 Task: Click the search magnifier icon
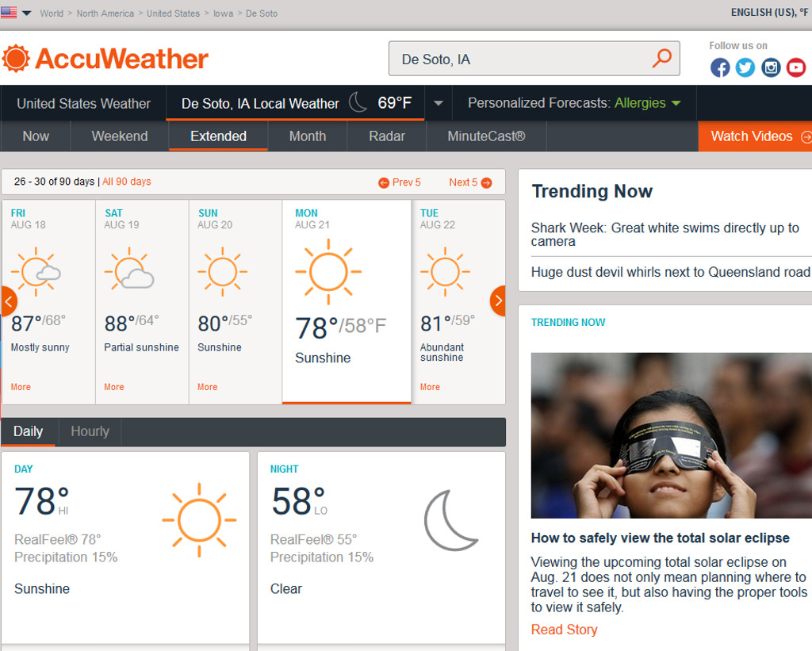[x=661, y=59]
